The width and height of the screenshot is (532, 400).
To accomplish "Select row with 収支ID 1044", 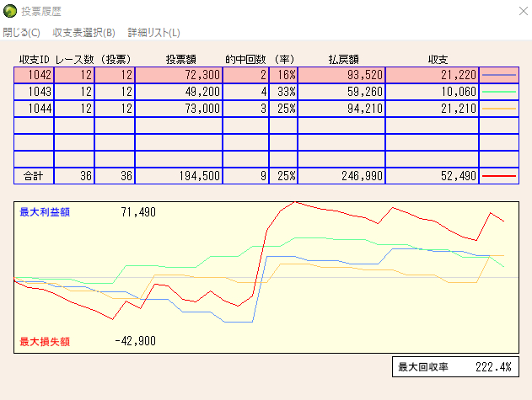I will pos(266,109).
